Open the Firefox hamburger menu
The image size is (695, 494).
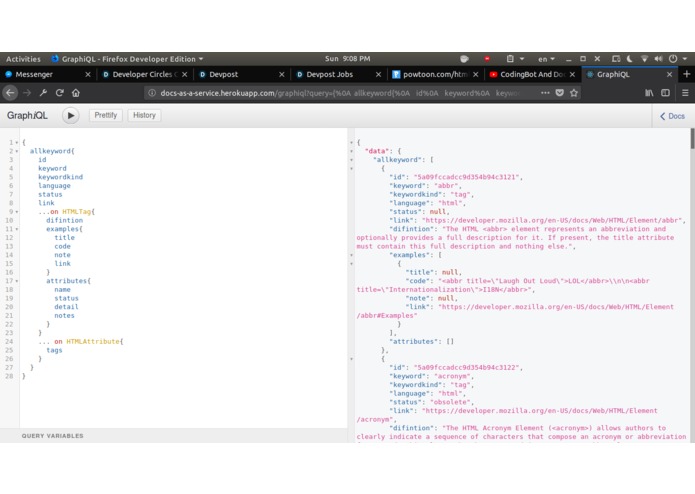coord(685,93)
